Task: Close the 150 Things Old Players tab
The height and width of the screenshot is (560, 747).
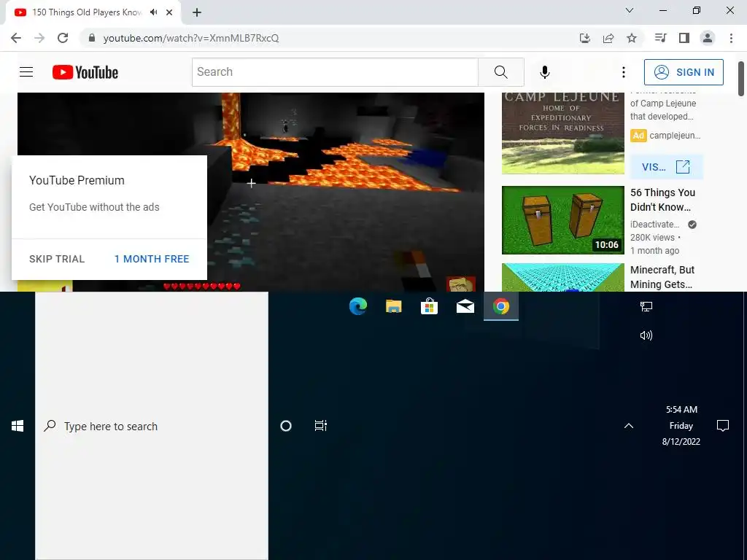Action: (x=169, y=12)
